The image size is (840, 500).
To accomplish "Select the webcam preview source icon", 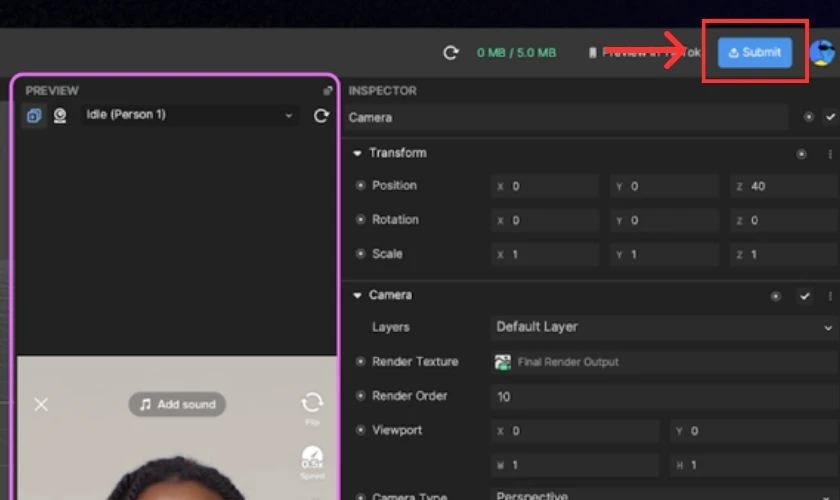I will [x=60, y=115].
